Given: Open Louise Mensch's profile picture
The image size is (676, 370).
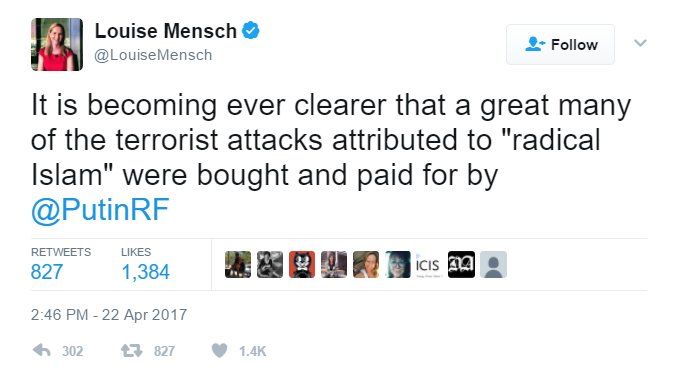Looking at the screenshot, I should tap(57, 44).
